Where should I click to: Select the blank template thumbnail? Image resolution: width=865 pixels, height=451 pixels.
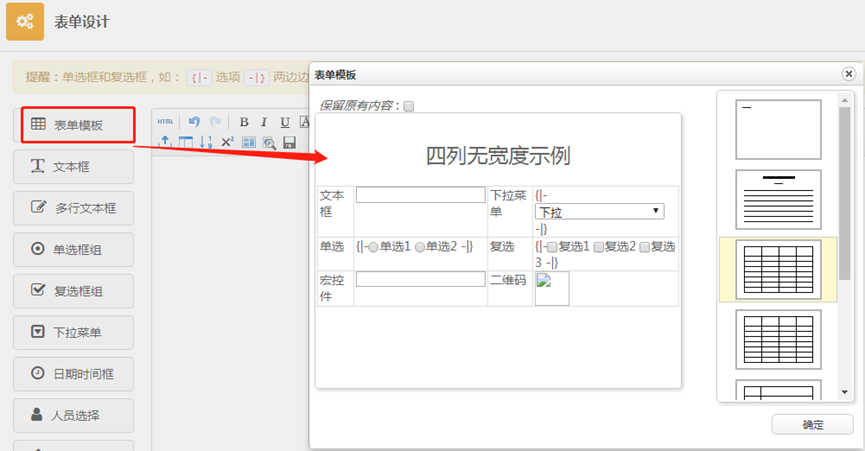pos(778,130)
